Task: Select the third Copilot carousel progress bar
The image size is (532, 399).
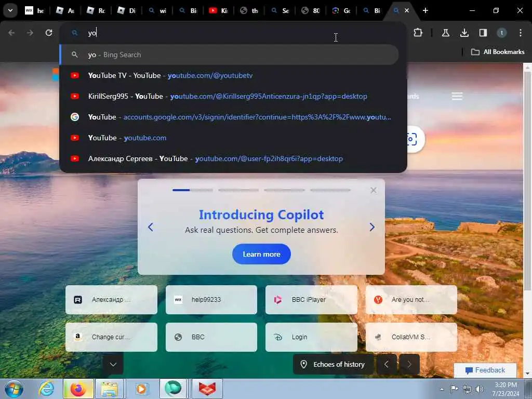Action: click(284, 190)
